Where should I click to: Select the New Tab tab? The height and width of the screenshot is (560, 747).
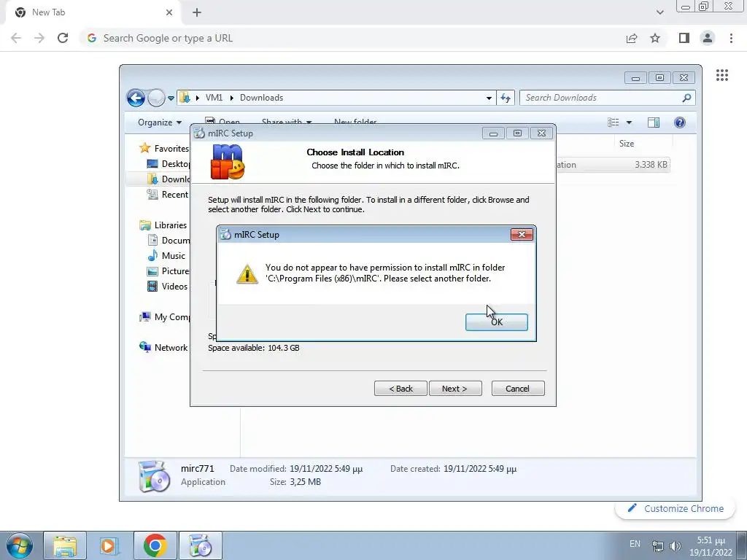pos(93,12)
